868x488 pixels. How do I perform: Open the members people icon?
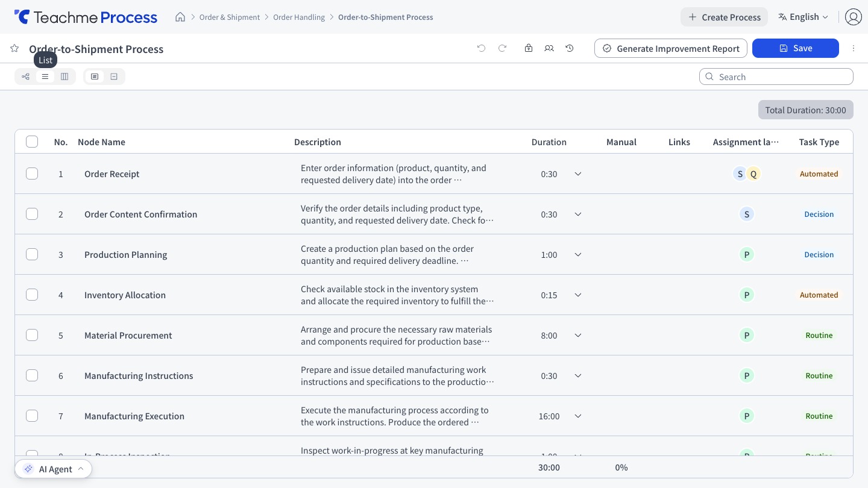click(549, 48)
